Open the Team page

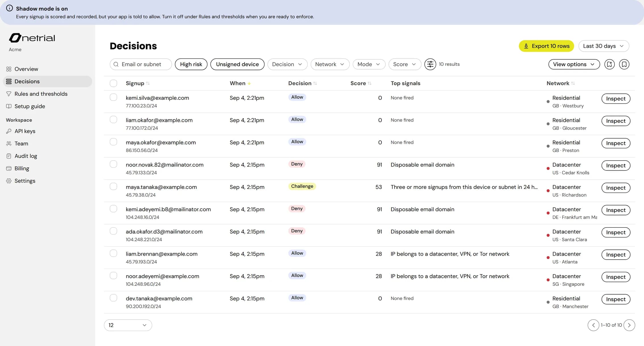pos(48,143)
